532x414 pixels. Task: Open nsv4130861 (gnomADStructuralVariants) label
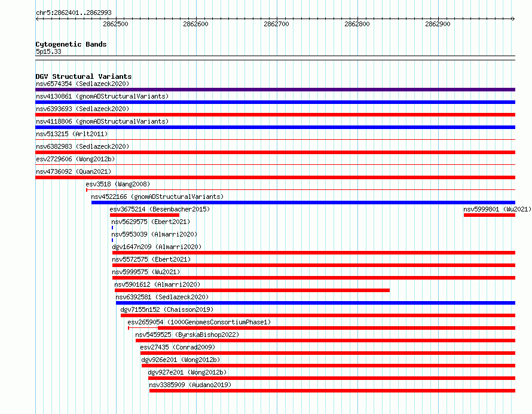pos(102,96)
